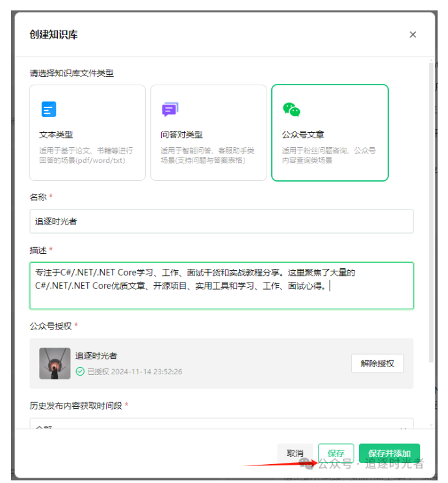This screenshot has height=483, width=448.
Task: Click the 名称 input field
Action: coord(221,221)
